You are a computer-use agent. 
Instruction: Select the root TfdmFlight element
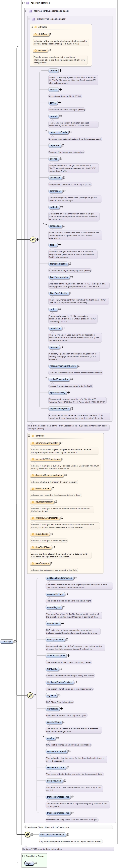(6, 641)
